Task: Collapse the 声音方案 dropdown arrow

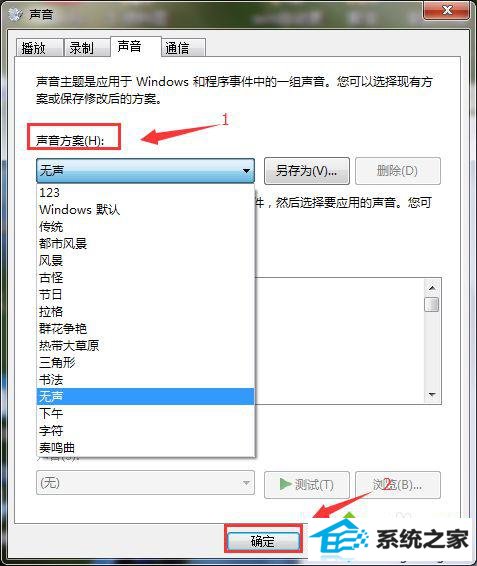Action: pyautogui.click(x=246, y=170)
